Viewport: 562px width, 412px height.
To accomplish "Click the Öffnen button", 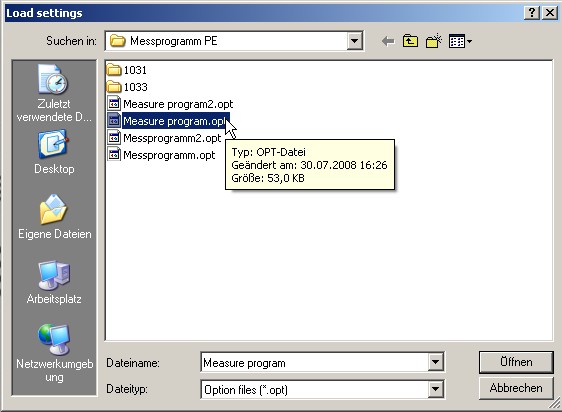I will point(516,362).
